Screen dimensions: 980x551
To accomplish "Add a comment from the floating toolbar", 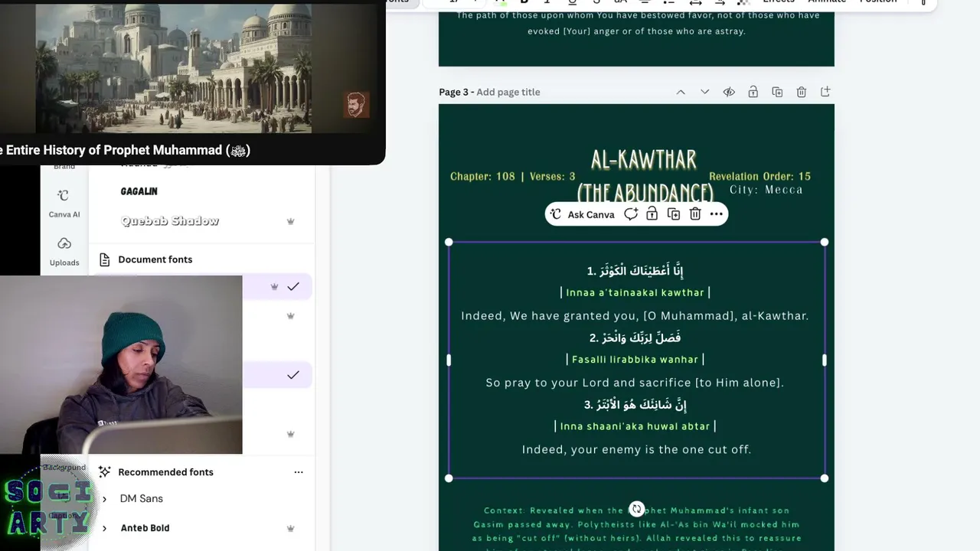I will point(631,214).
